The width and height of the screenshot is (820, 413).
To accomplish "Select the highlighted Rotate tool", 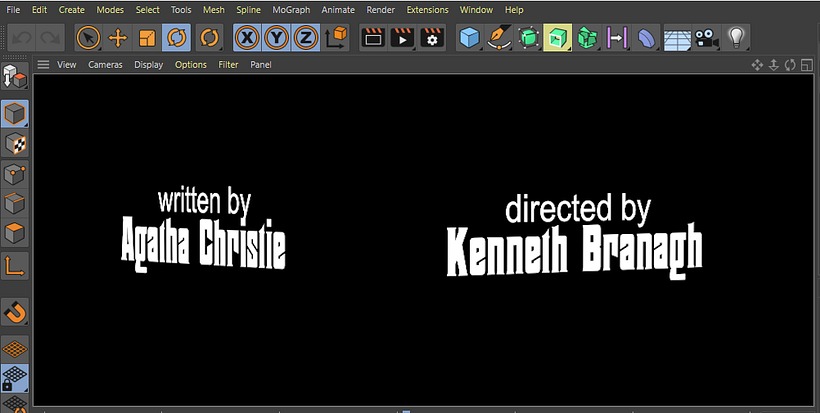I will (176, 38).
